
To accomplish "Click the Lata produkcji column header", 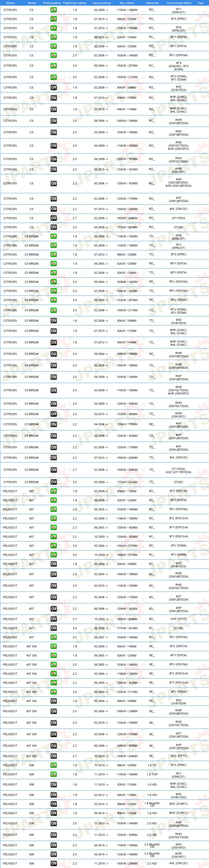I will point(101,3).
